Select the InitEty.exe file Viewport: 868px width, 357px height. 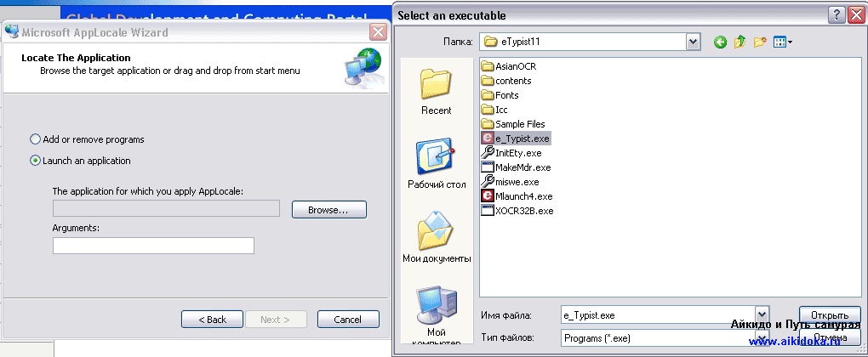tap(511, 152)
